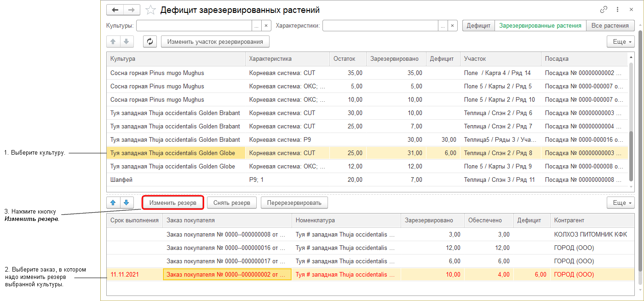Click the refresh icon in upper toolbar
The height and width of the screenshot is (301, 644).
tap(149, 41)
